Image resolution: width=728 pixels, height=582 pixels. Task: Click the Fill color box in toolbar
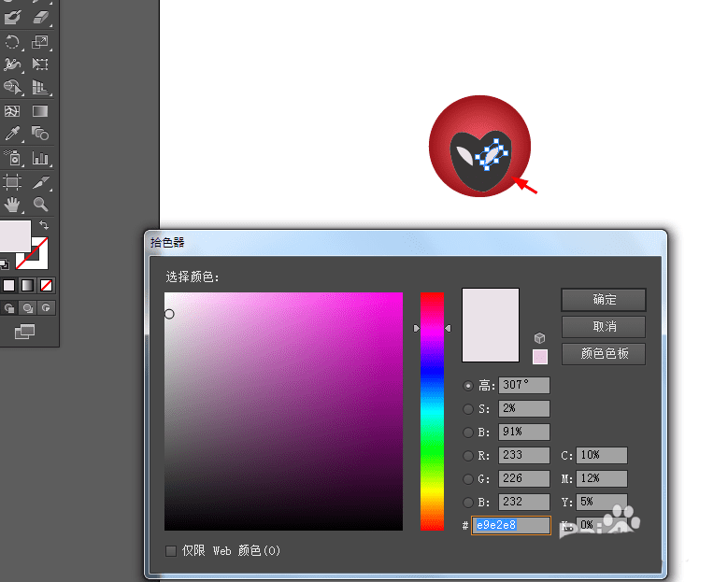pyautogui.click(x=15, y=236)
